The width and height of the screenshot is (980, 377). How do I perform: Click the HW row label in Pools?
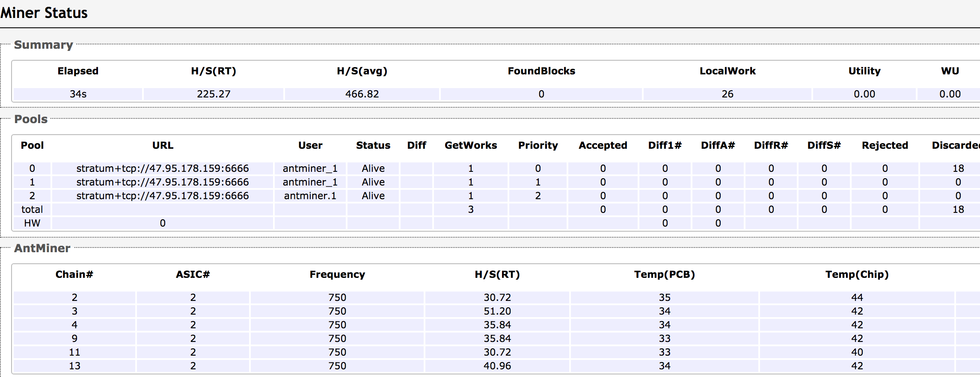pos(32,223)
